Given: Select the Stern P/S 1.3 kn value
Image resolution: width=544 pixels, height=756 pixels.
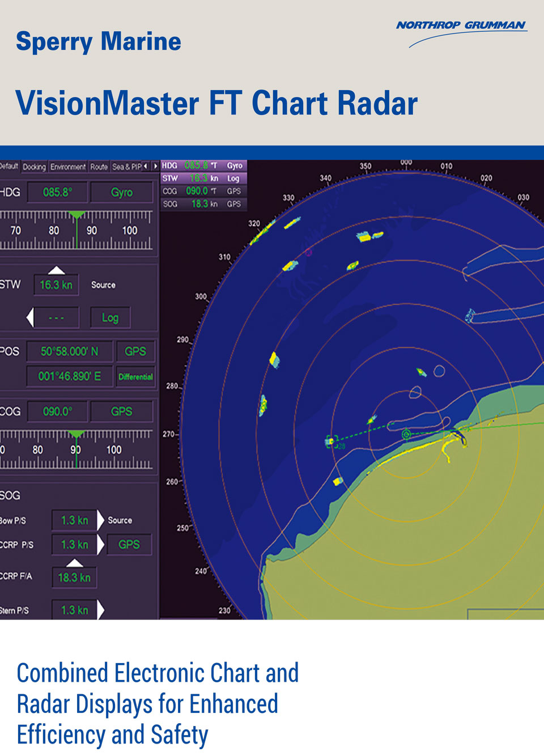Looking at the screenshot, I should 74,610.
